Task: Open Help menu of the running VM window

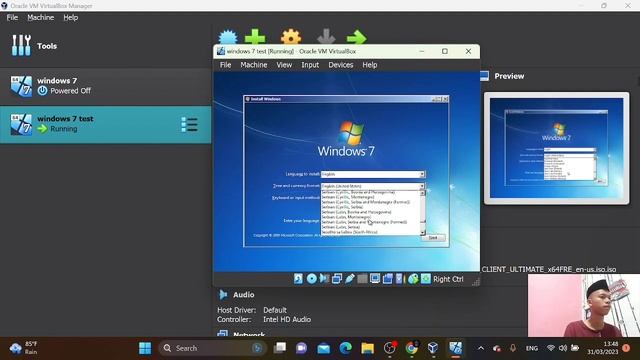Action: pos(370,65)
